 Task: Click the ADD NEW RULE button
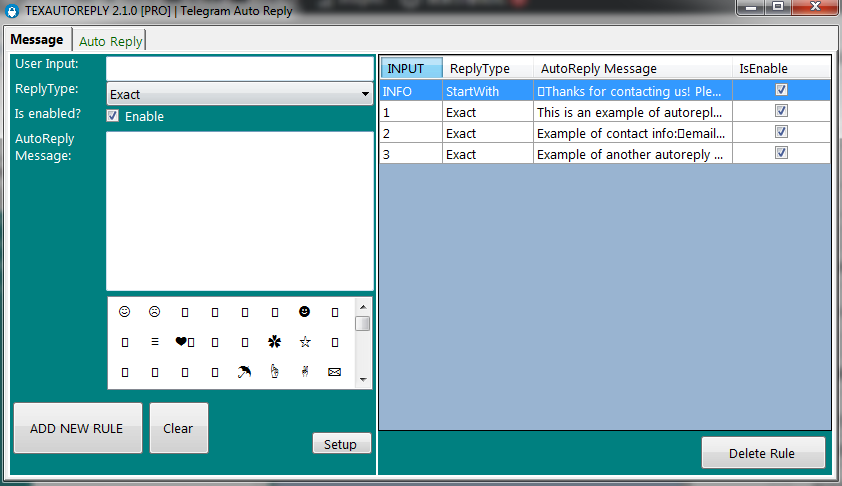78,428
